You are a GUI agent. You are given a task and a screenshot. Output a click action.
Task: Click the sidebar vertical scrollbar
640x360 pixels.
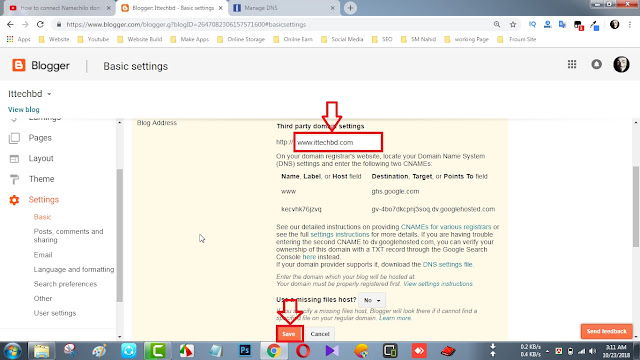(x=120, y=235)
